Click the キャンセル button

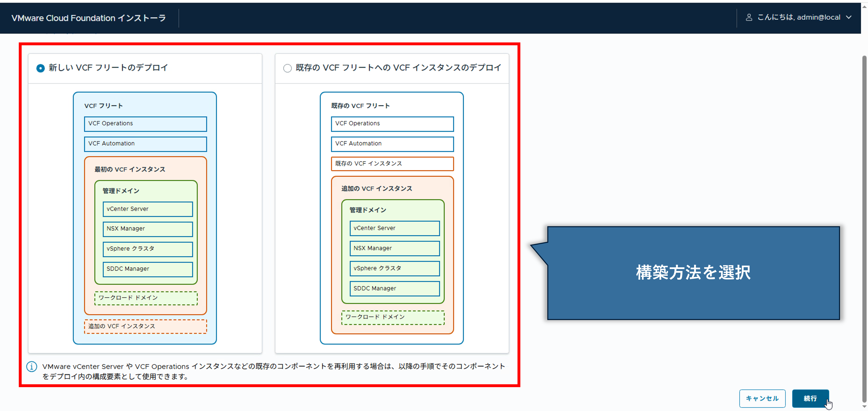(762, 399)
